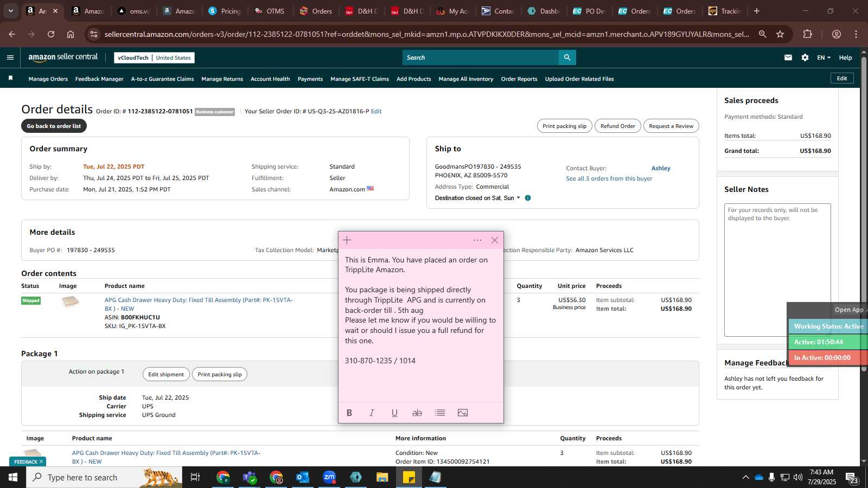Bookmark this page with star icon
868x488 pixels.
point(780,34)
